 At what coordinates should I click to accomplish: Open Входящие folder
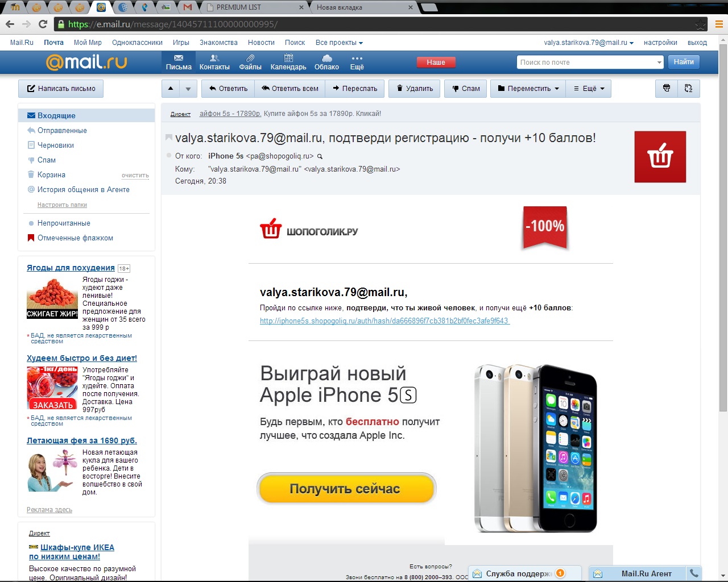(86, 115)
